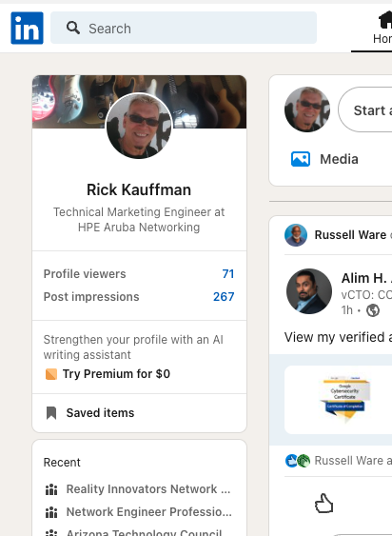392x536 pixels.
Task: Open Post impressions count 267
Action: pyautogui.click(x=224, y=297)
